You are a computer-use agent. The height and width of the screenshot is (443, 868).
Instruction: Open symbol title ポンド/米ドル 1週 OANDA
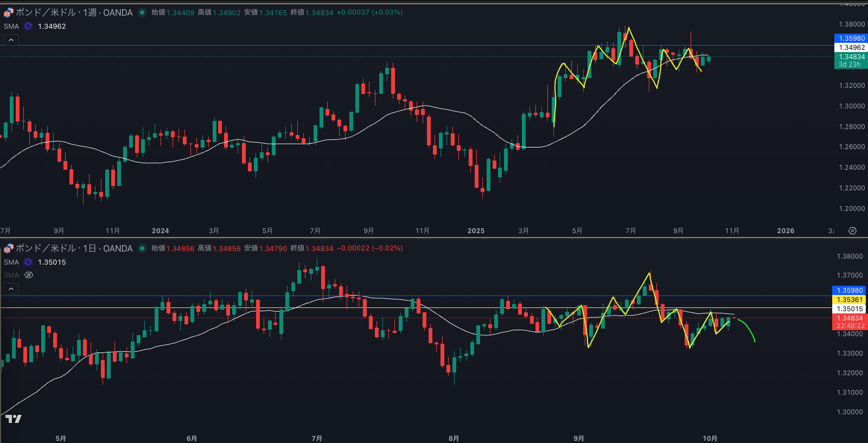(x=74, y=12)
